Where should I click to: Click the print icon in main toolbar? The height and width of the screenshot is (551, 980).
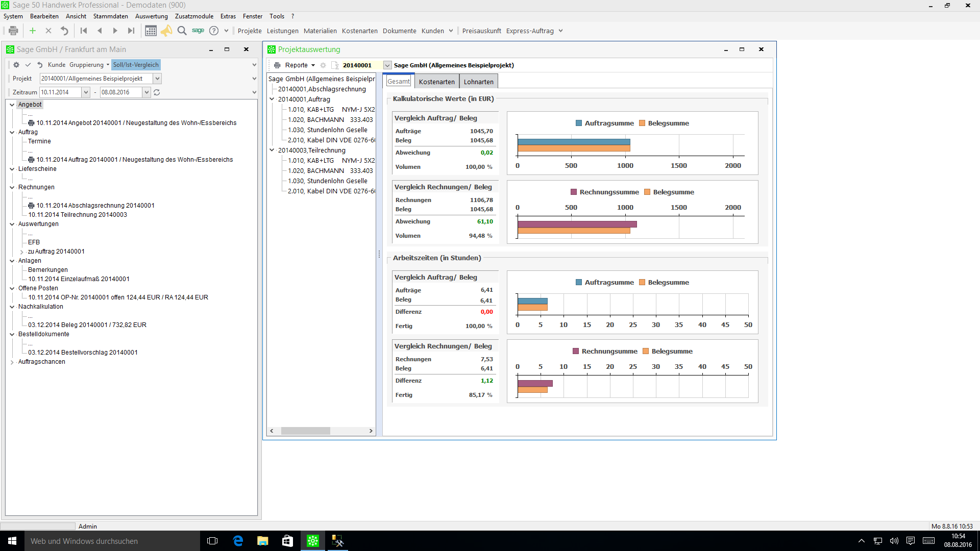click(x=14, y=31)
